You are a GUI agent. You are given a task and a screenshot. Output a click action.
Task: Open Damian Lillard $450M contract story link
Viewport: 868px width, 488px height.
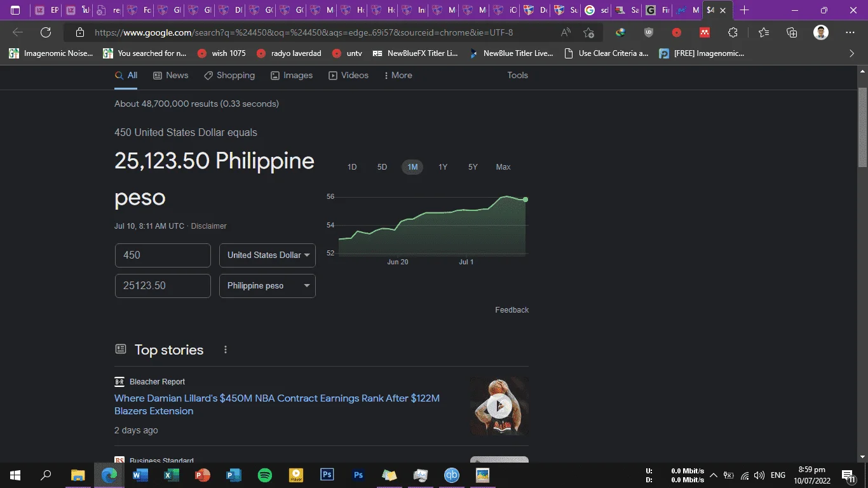[277, 405]
